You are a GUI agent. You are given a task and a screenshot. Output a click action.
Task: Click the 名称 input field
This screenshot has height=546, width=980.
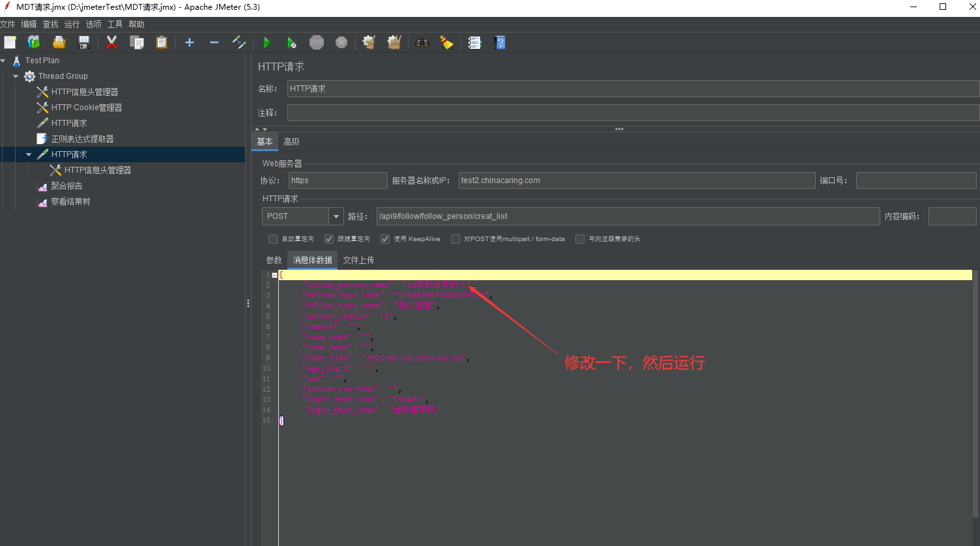633,89
